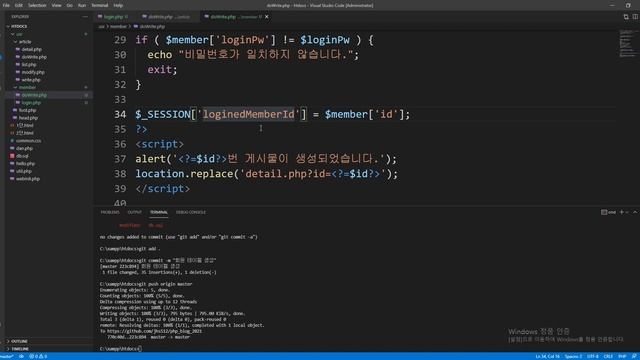Open the notifications bell icon

[634, 356]
